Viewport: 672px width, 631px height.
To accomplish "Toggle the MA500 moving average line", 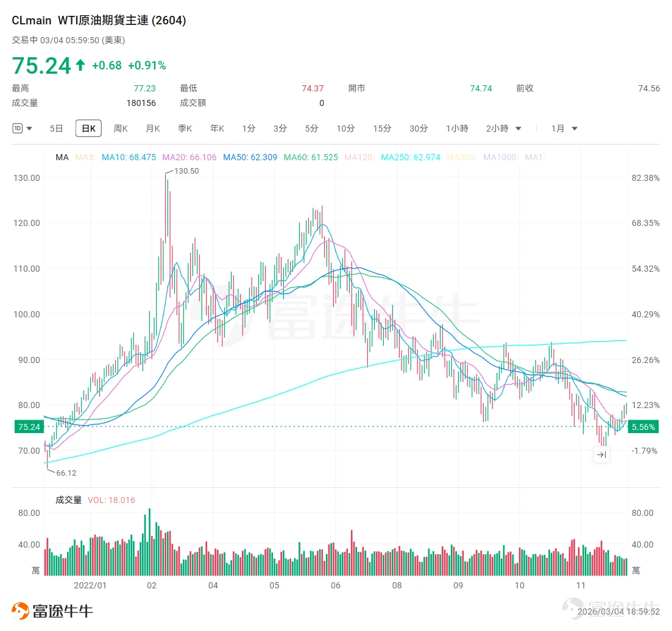I will [462, 157].
